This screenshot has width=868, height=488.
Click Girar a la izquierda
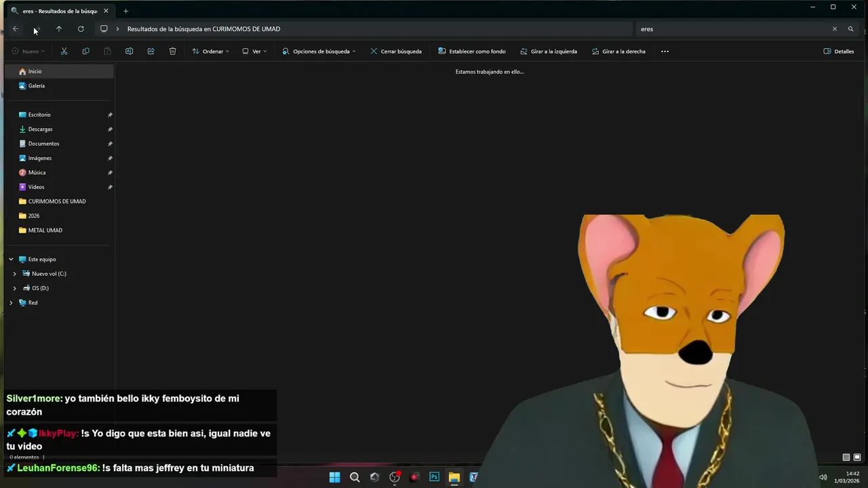(x=549, y=52)
